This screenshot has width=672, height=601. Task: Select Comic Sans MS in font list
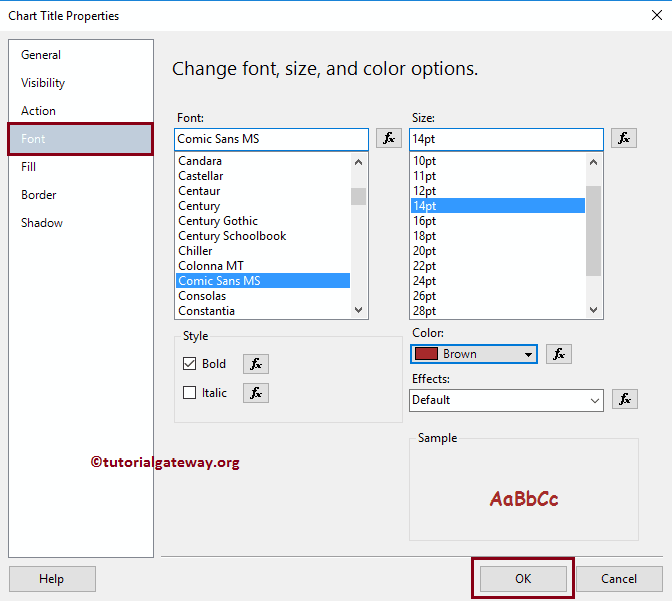point(263,281)
